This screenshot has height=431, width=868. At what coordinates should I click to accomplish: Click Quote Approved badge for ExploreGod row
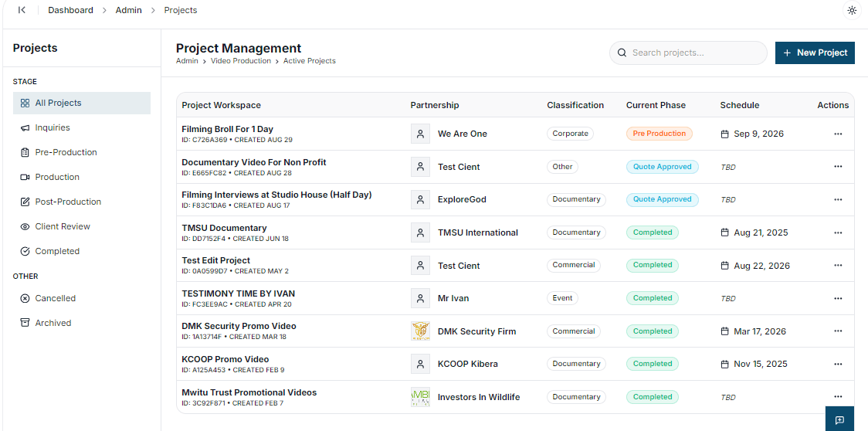tap(662, 199)
